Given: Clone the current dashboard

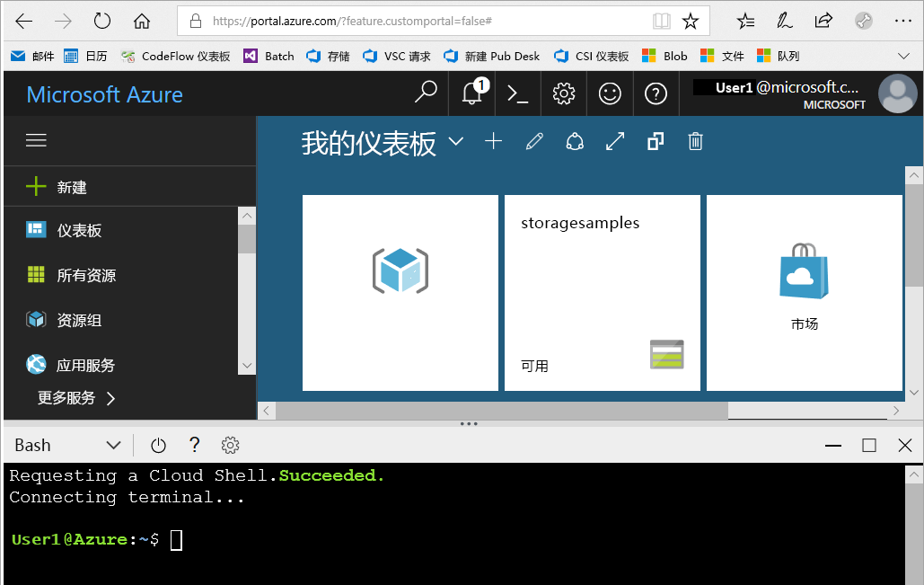Looking at the screenshot, I should 655,141.
